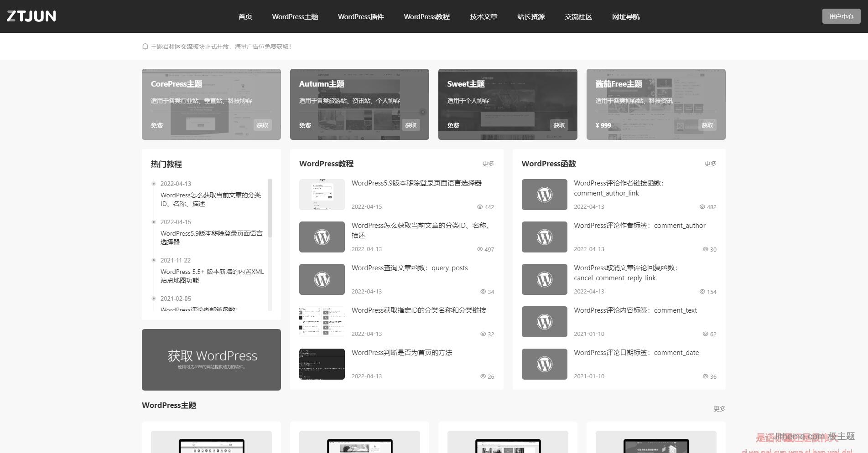Viewport: 868px width, 453px height.
Task: Click WordPress logo thumbnail for query_posts article
Action: coord(322,279)
